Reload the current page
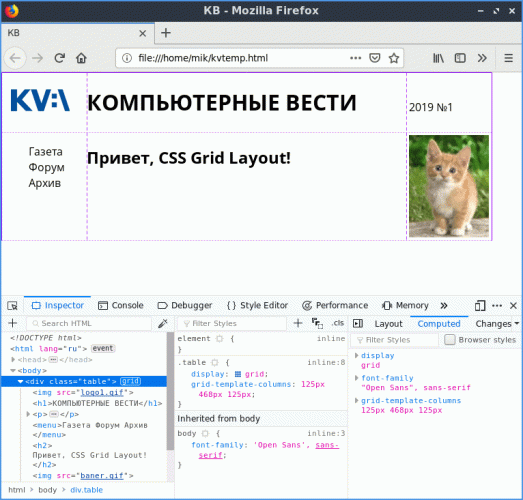523x500 pixels. pyautogui.click(x=59, y=58)
